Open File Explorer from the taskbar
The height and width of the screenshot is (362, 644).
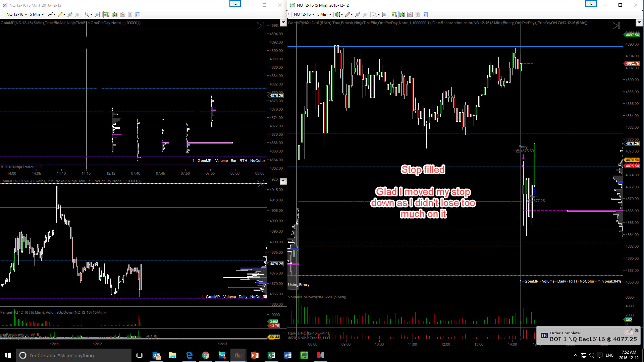click(x=173, y=355)
